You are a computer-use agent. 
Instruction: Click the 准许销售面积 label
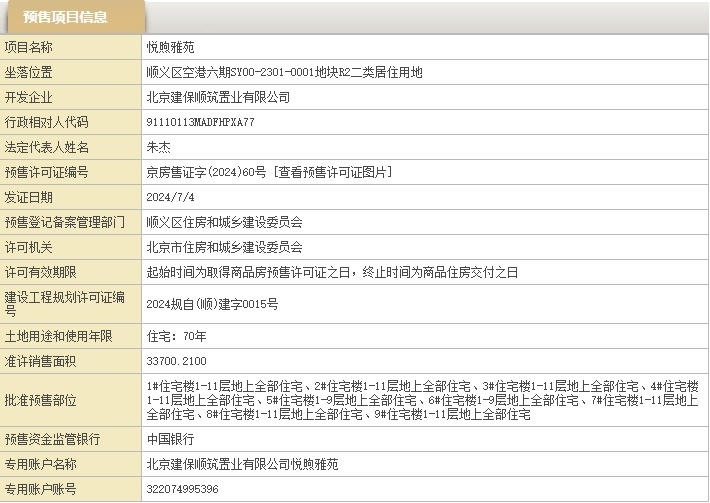point(41,361)
